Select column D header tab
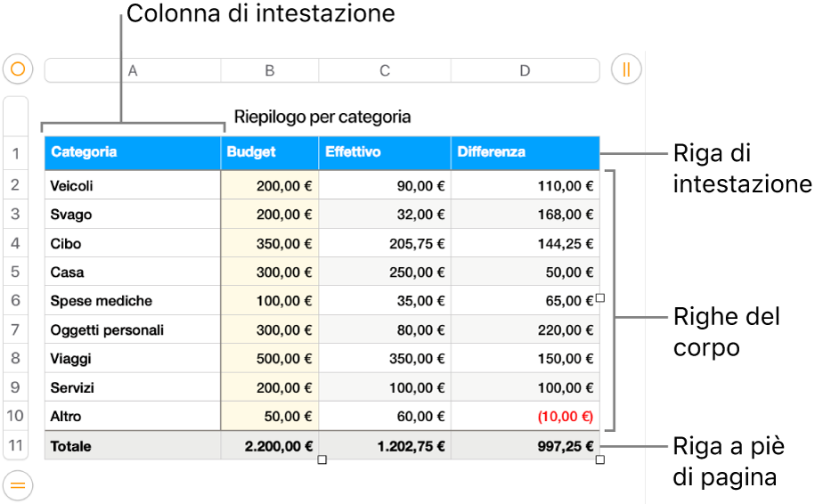The width and height of the screenshot is (823, 504). pos(525,70)
